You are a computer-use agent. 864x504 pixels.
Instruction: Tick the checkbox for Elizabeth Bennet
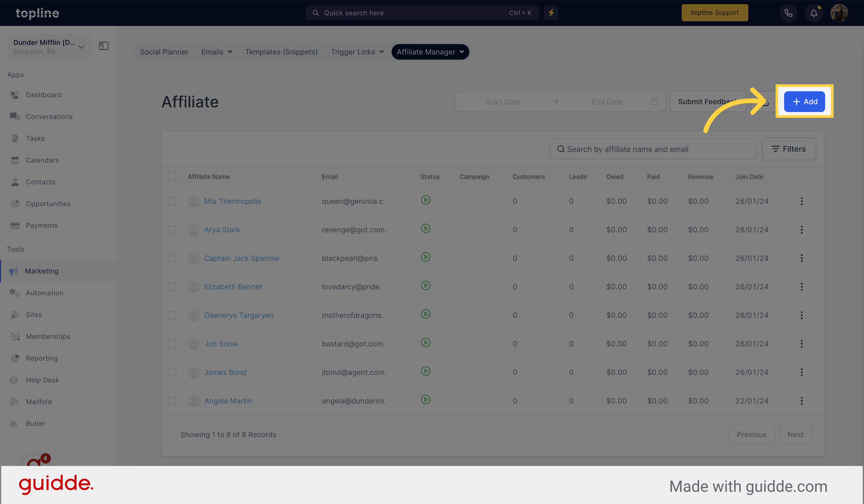[172, 287]
